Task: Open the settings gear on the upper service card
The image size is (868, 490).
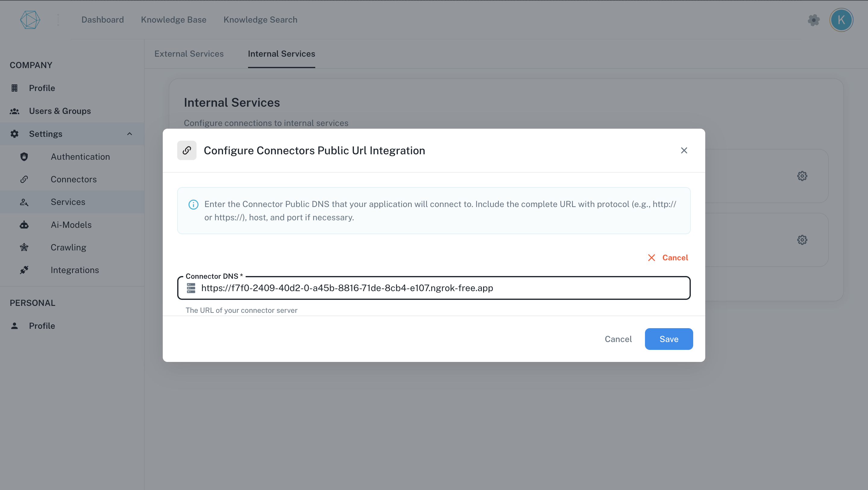Action: point(802,176)
